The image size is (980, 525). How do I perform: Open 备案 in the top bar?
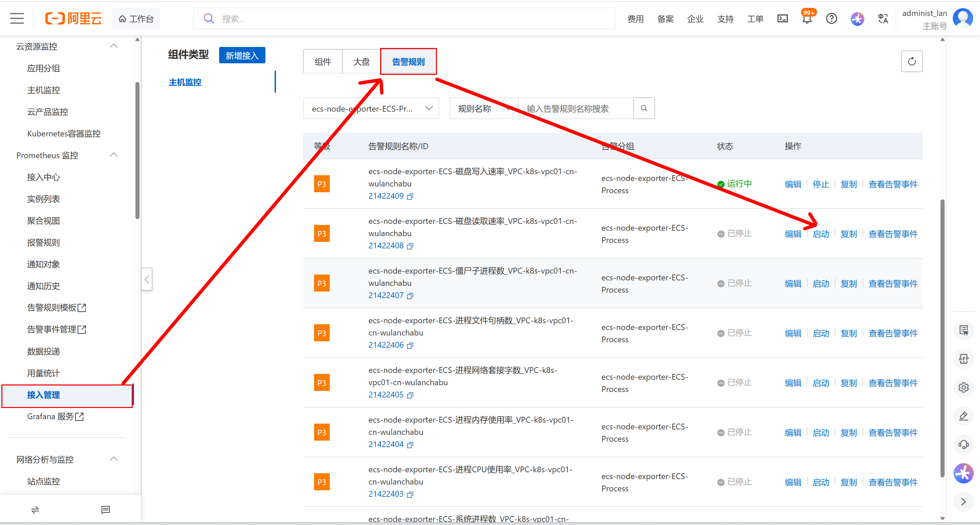click(x=665, y=19)
